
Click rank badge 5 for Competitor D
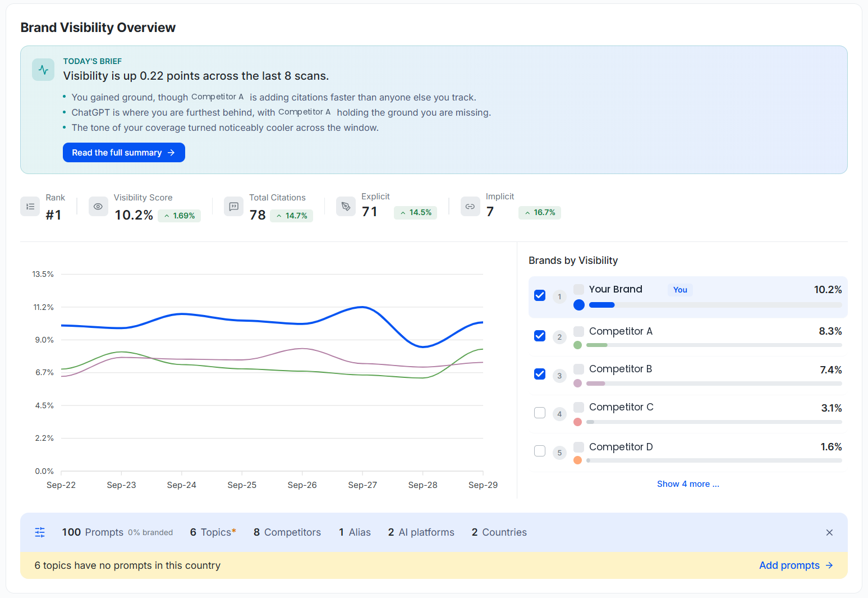coord(559,453)
